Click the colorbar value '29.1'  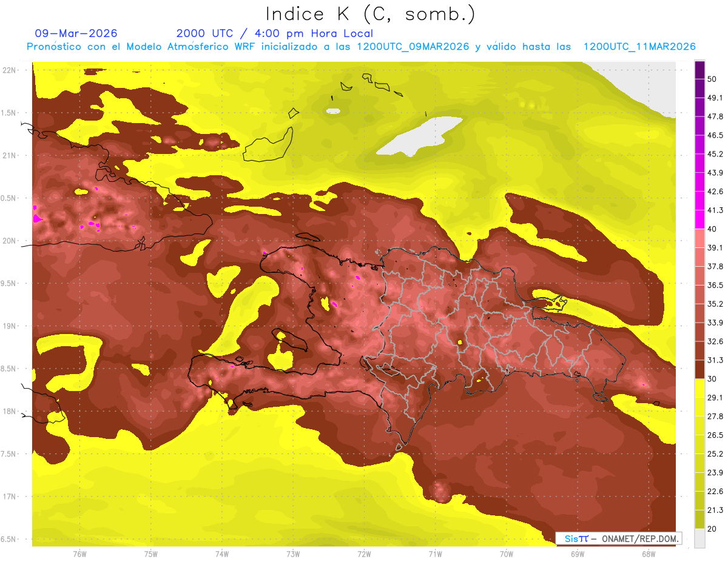tap(715, 398)
